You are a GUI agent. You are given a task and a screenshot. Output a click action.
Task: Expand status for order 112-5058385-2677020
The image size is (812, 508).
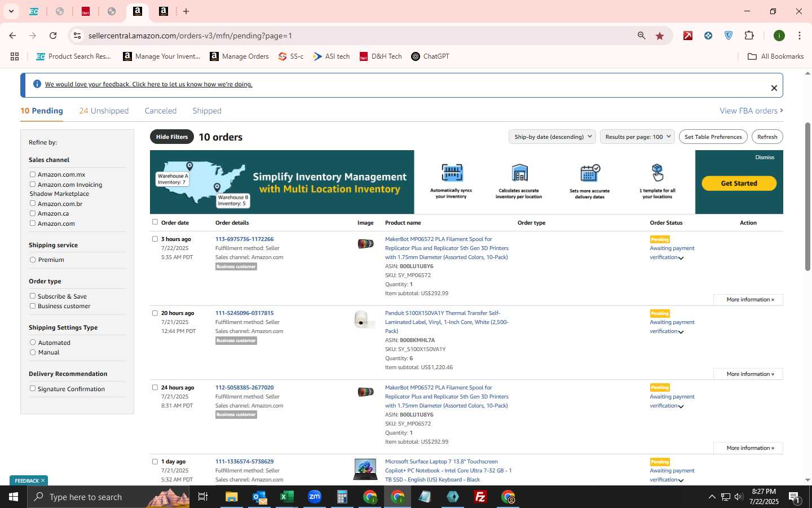coord(681,406)
